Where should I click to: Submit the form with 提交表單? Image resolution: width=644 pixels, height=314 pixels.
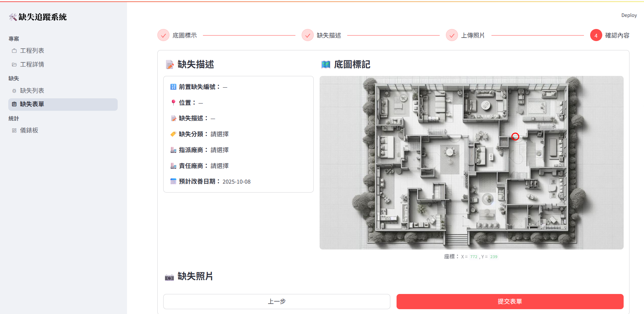[510, 302]
